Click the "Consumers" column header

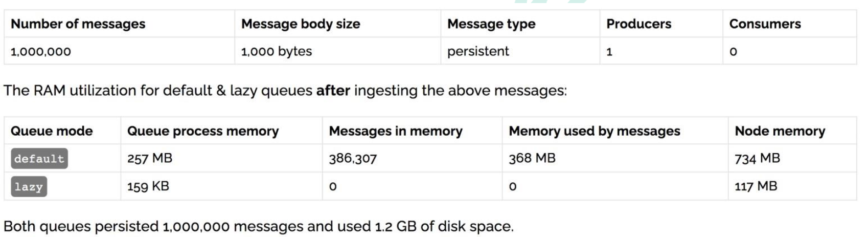click(x=765, y=24)
